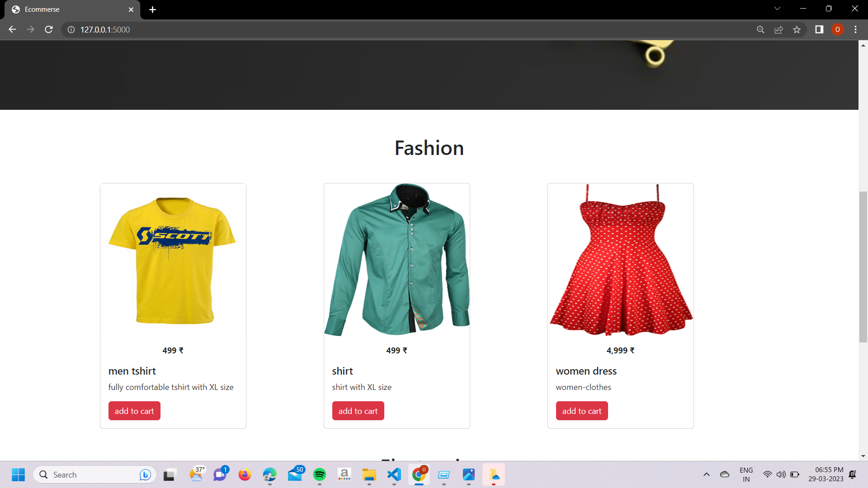The image size is (868, 488).
Task: Click inside the address bar
Action: pyautogui.click(x=226, y=29)
